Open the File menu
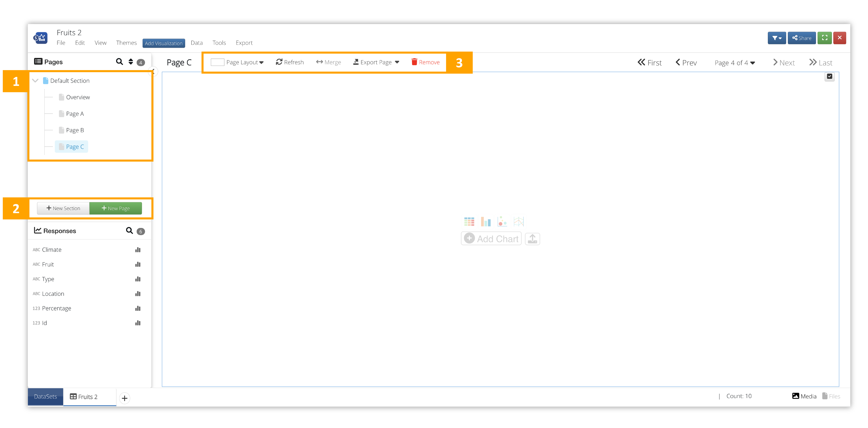The width and height of the screenshot is (868, 428). tap(61, 43)
